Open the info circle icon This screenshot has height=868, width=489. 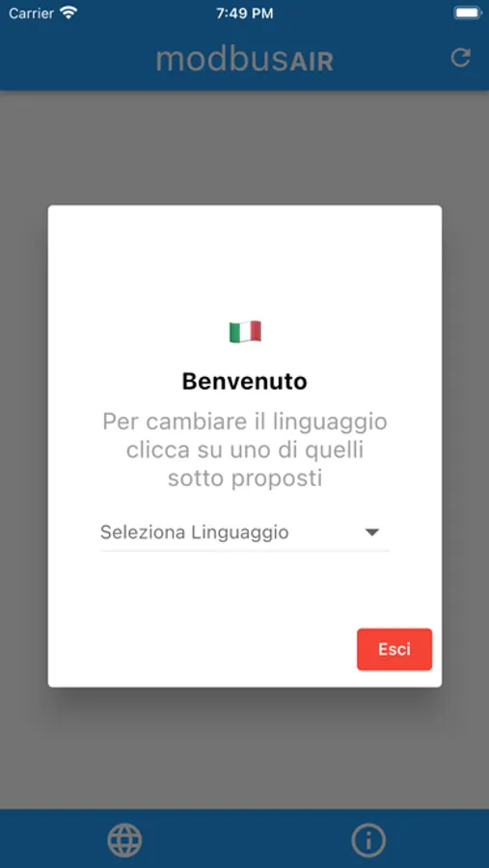(368, 840)
